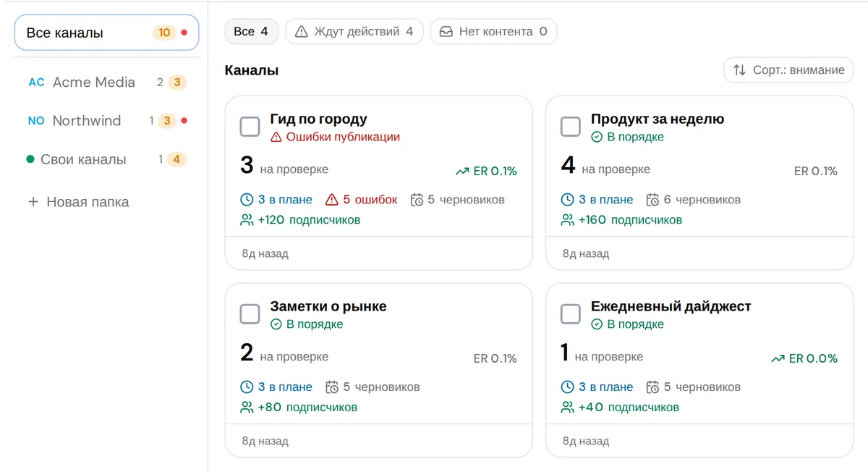This screenshot has width=868, height=472.
Task: Select the Свои каналы folder
Action: (x=106, y=159)
